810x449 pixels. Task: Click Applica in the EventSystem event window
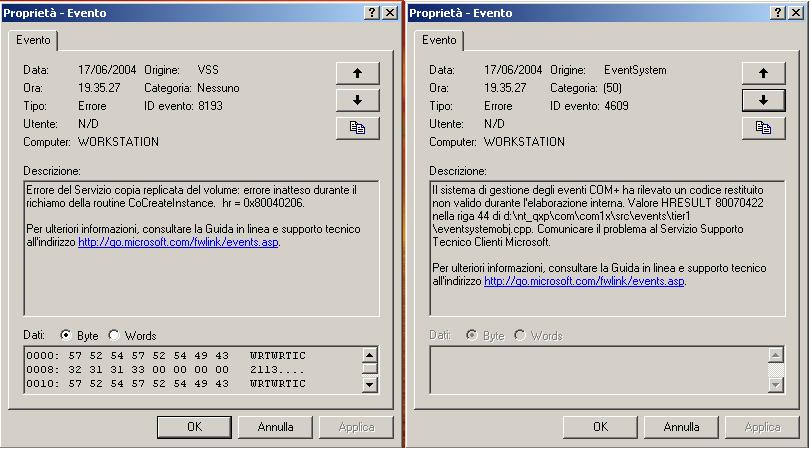762,427
